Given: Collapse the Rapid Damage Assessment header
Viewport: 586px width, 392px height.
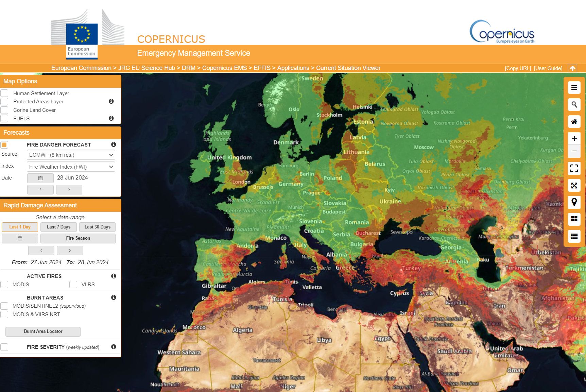Looking at the screenshot, I should (x=61, y=205).
